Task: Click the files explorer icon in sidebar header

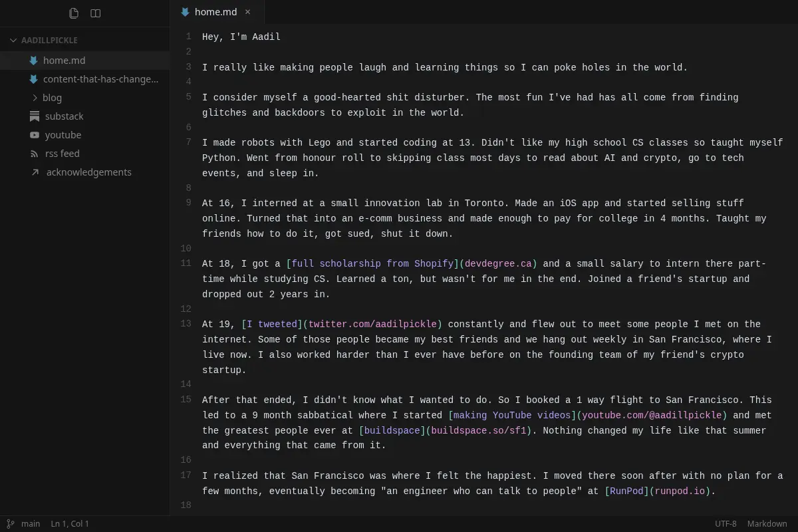Action: (74, 13)
